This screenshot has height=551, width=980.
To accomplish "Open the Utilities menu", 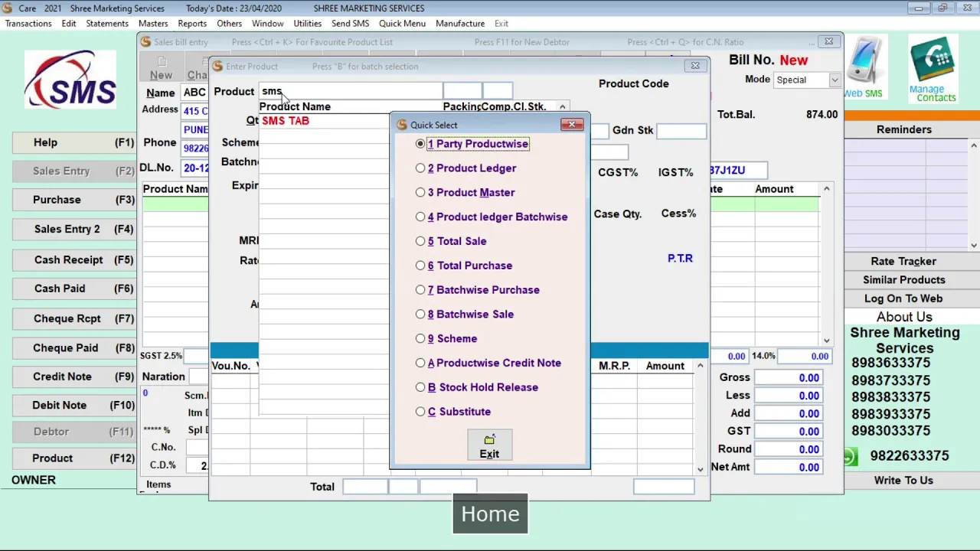I will click(x=308, y=24).
